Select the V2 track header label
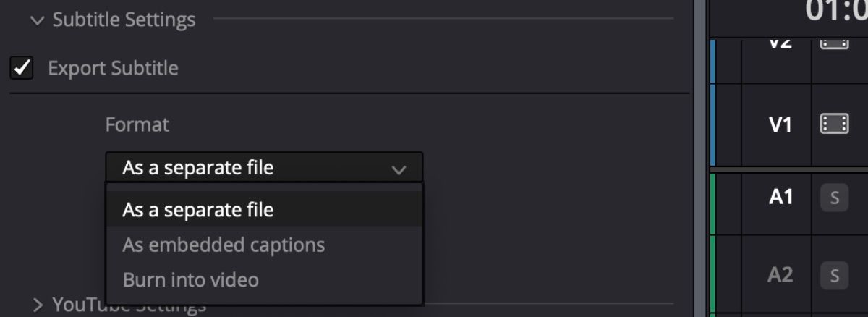The image size is (868, 317). [x=780, y=43]
